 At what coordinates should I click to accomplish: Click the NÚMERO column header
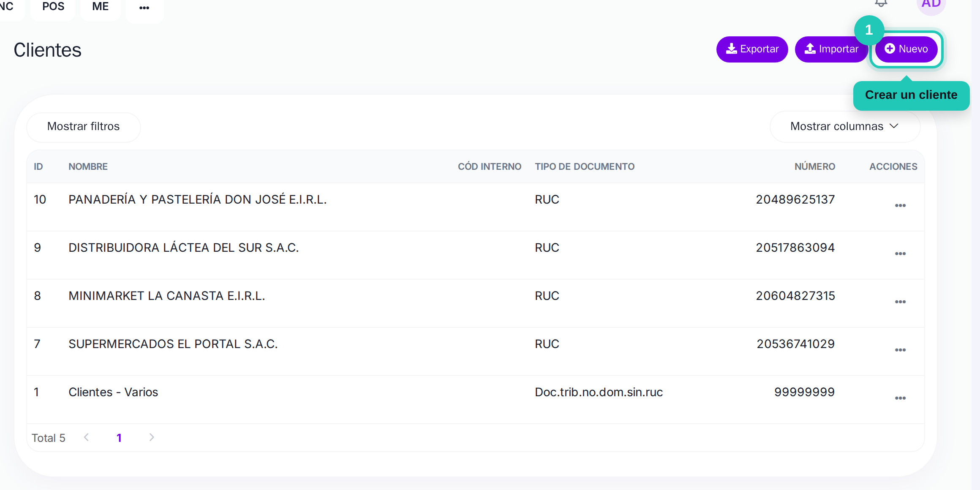tap(815, 167)
